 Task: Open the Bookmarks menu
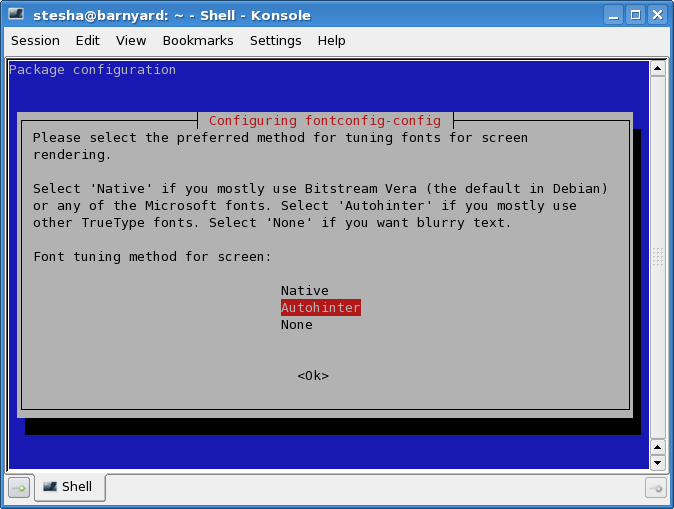point(198,40)
